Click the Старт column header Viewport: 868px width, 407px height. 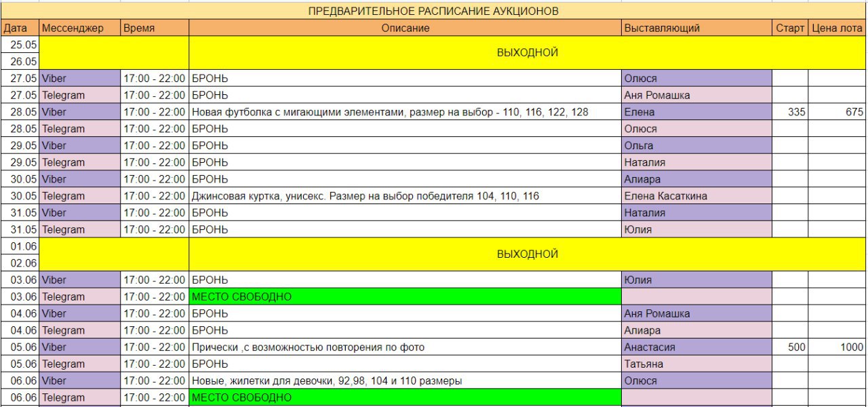tap(791, 28)
